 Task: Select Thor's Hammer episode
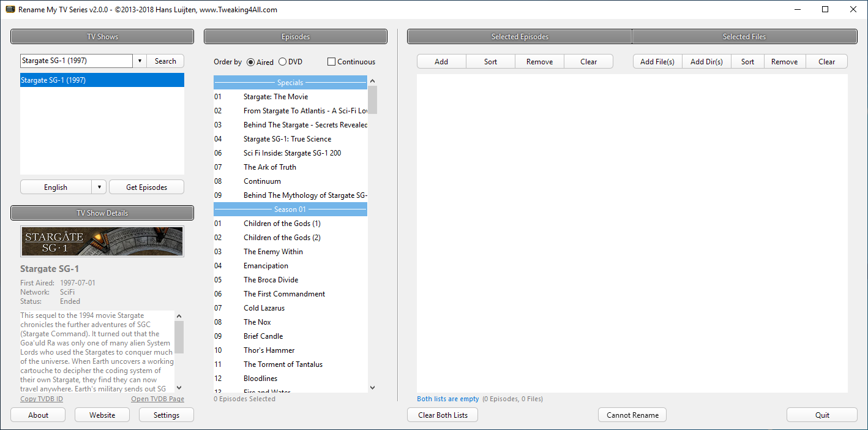click(x=290, y=350)
